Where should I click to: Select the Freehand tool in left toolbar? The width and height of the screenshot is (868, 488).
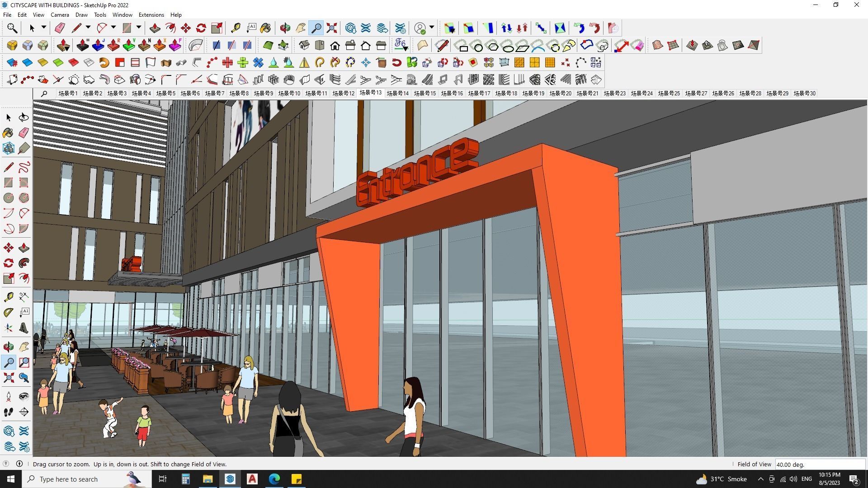[24, 167]
